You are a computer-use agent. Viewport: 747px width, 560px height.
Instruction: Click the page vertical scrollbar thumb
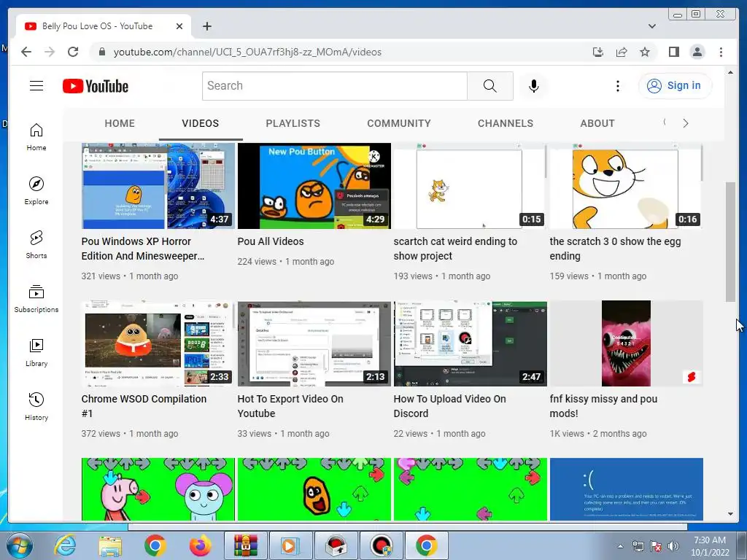coord(730,241)
